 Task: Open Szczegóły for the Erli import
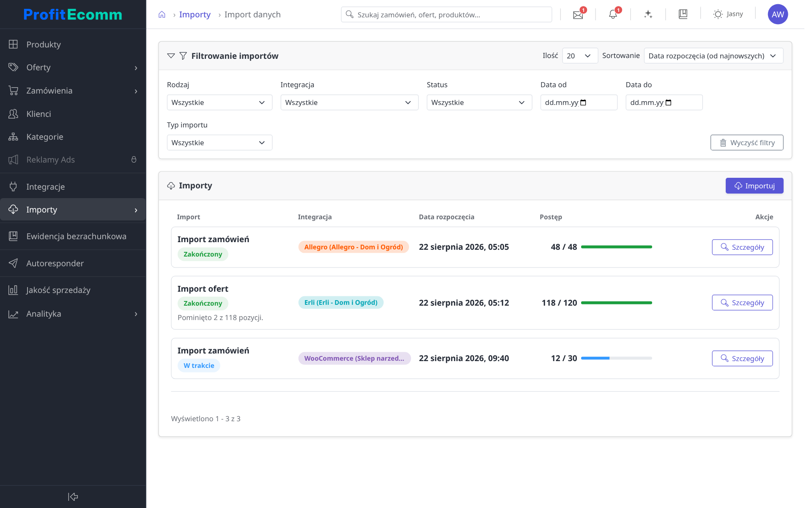click(x=742, y=303)
